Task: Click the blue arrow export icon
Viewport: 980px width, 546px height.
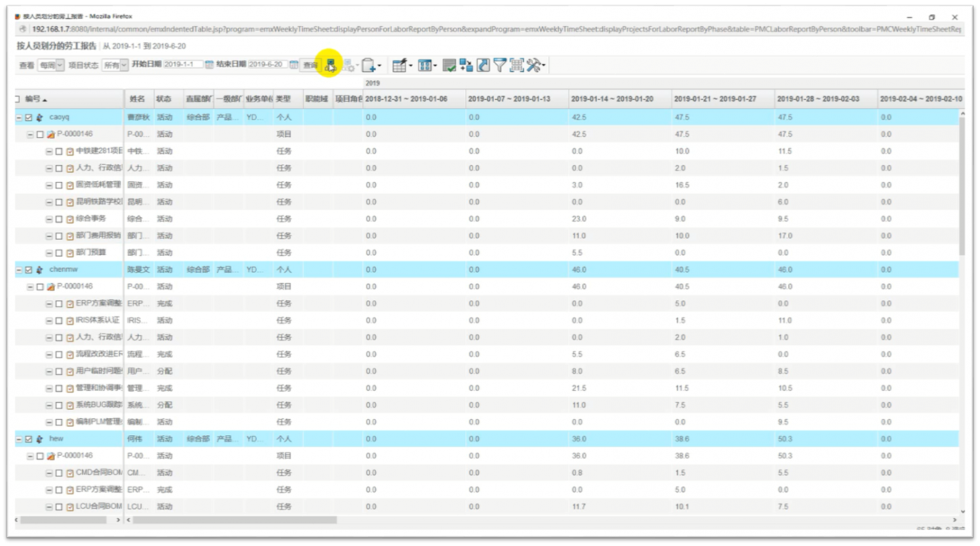Action: click(x=483, y=65)
